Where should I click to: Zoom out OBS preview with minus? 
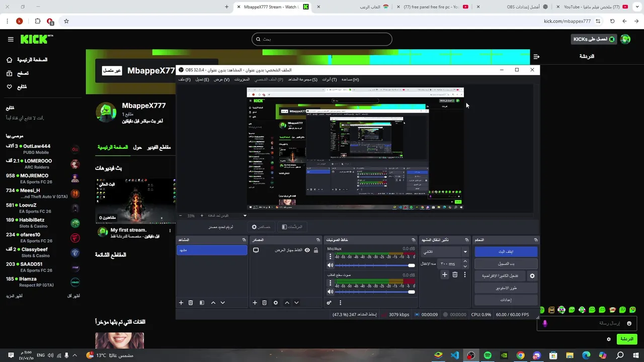[180, 216]
